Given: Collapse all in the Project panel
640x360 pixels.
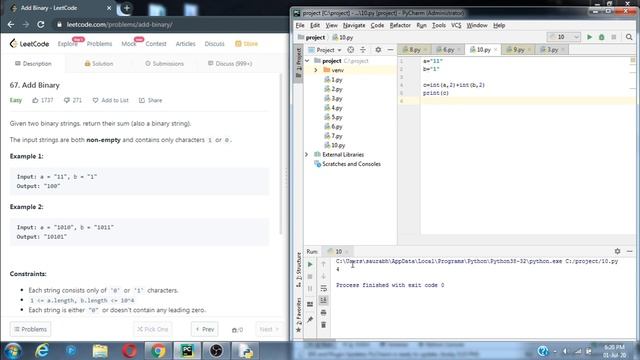Looking at the screenshot, I should (363, 50).
